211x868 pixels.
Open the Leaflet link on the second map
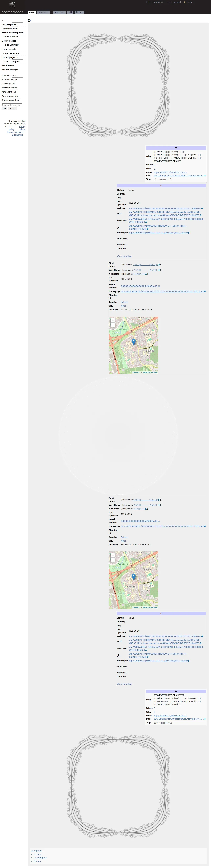point(136,607)
